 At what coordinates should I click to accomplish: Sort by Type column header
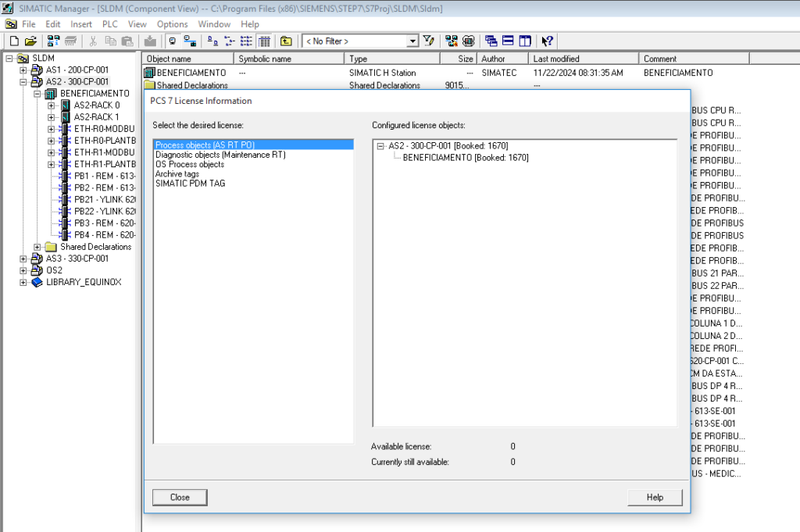pos(392,59)
